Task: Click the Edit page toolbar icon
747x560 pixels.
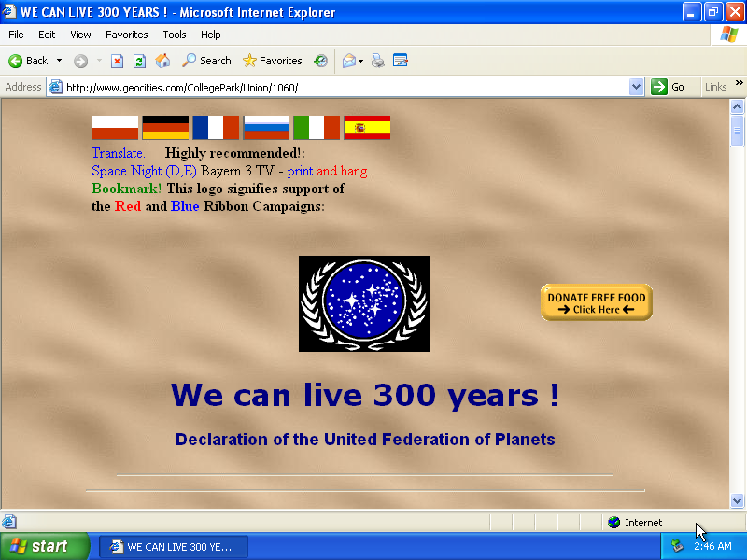Action: tap(401, 61)
